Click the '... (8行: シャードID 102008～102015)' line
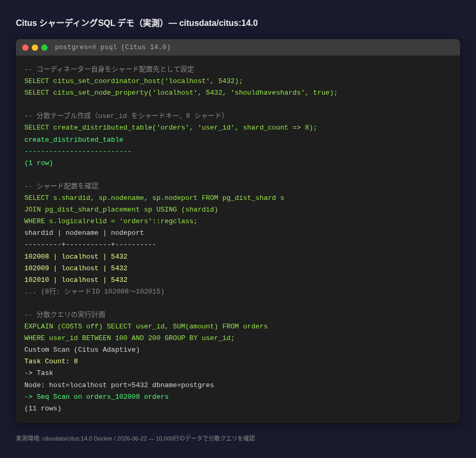The width and height of the screenshot is (476, 458). point(95,291)
